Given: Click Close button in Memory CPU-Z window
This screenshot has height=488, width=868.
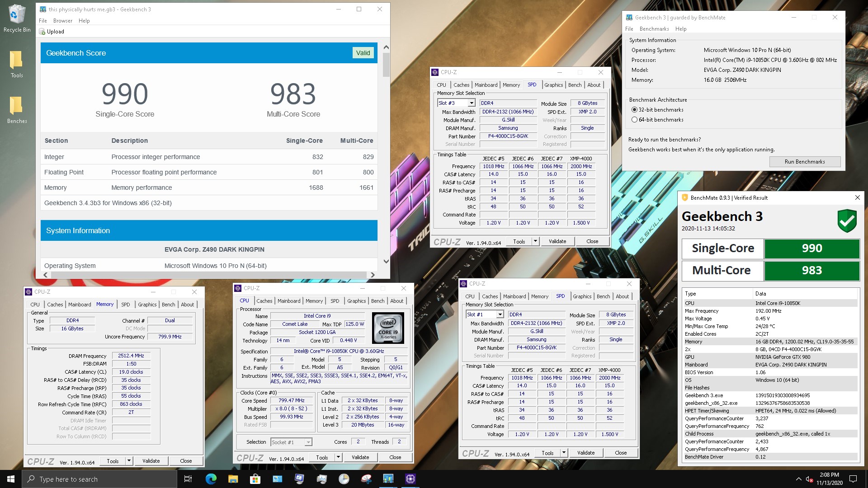Looking at the screenshot, I should pos(186,461).
